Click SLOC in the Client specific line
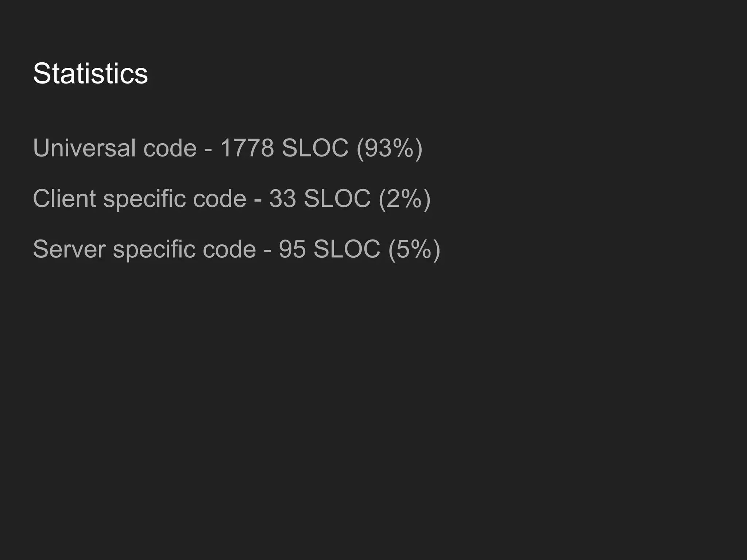Image resolution: width=747 pixels, height=560 pixels. pyautogui.click(x=337, y=199)
